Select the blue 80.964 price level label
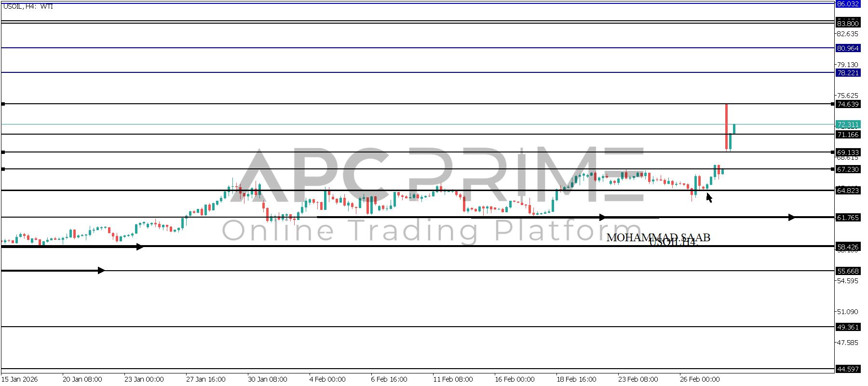Screen dimensions: 868x386 [847, 48]
